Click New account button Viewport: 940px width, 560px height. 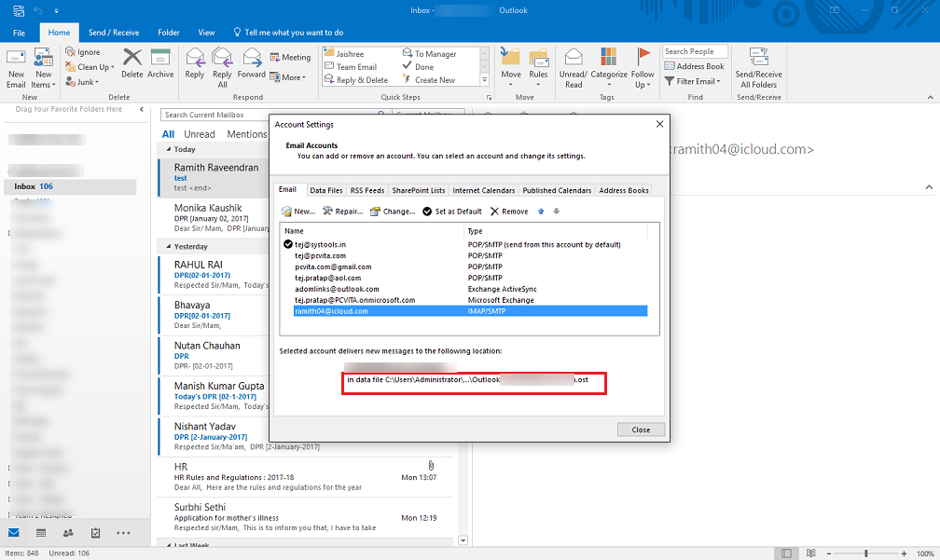pos(298,212)
